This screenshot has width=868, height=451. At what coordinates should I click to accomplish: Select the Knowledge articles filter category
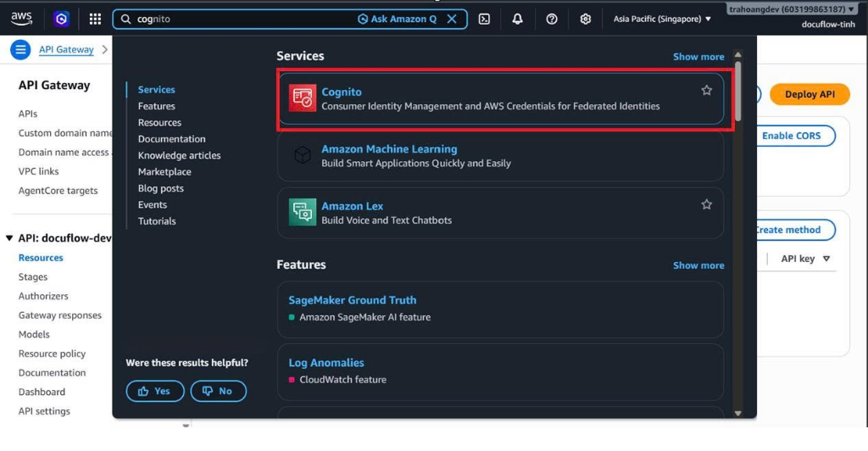pyautogui.click(x=180, y=155)
